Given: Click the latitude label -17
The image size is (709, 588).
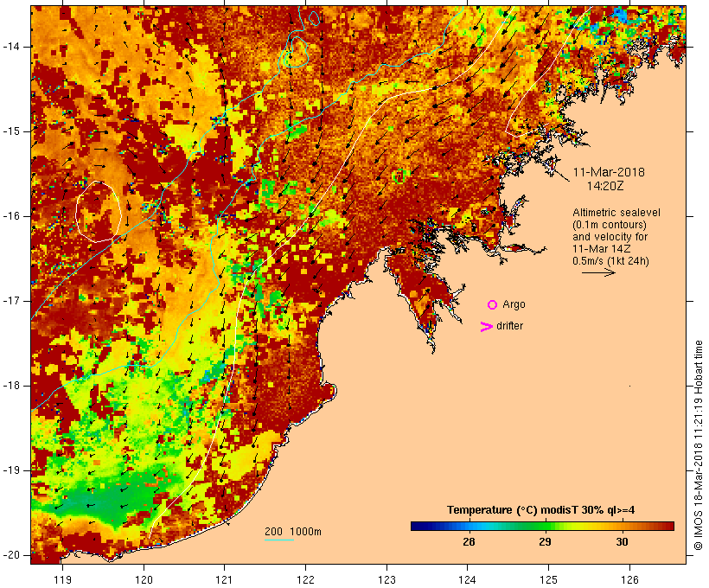Looking at the screenshot, I should click(11, 301).
